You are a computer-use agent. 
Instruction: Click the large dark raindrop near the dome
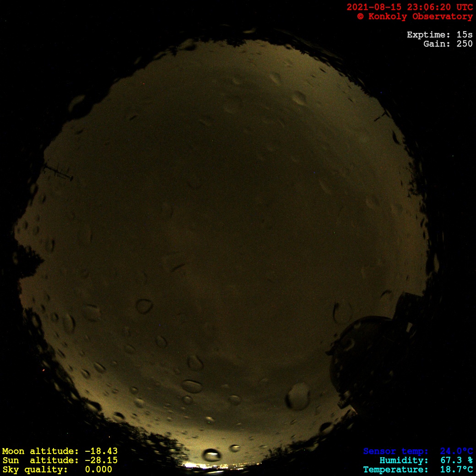pos(298,396)
